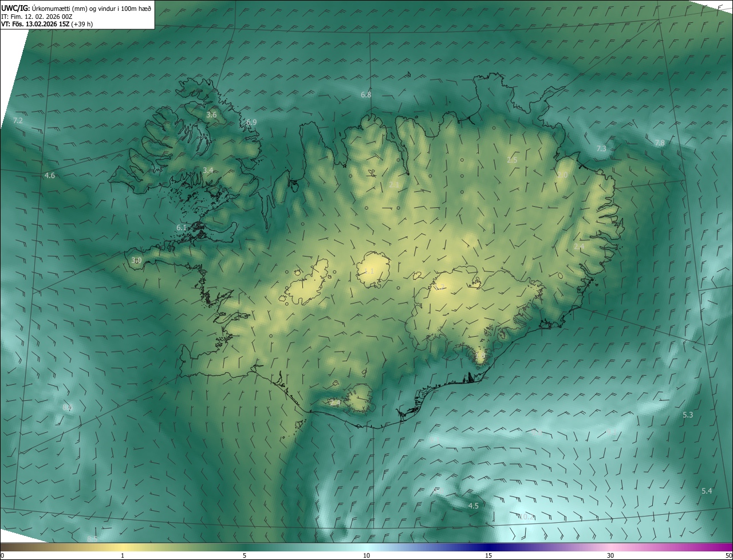The height and width of the screenshot is (560, 733).
Task: Select the 7.2 value label near left edge
Action: tap(18, 120)
